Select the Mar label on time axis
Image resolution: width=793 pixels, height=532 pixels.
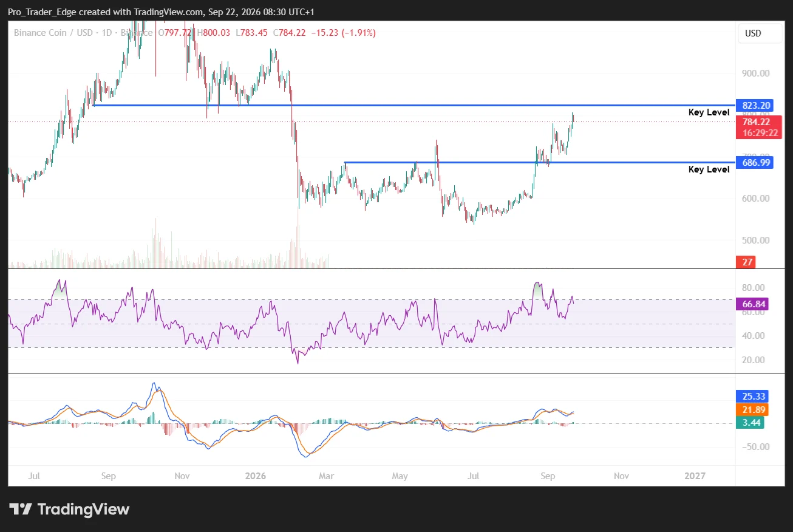coord(327,476)
